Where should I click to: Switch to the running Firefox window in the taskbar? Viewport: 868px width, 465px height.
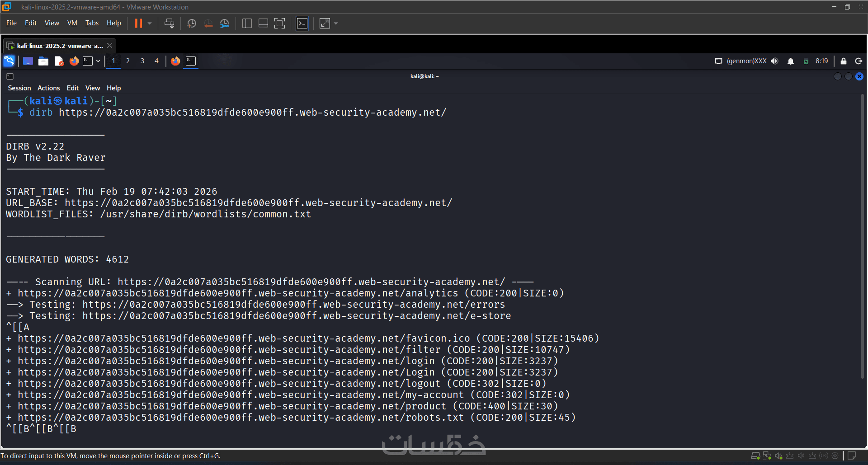tap(175, 61)
